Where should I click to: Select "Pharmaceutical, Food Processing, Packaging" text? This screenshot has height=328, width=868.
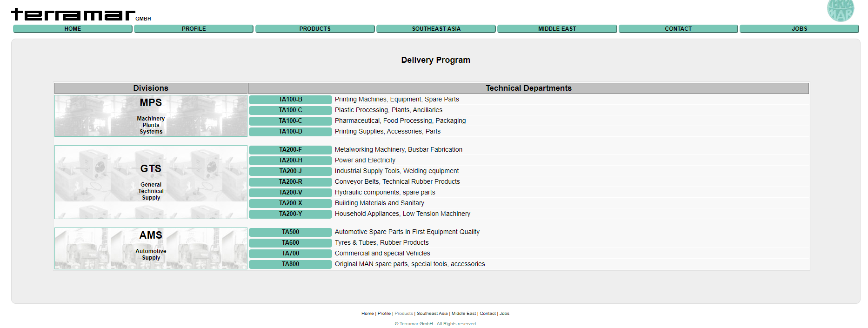click(400, 121)
